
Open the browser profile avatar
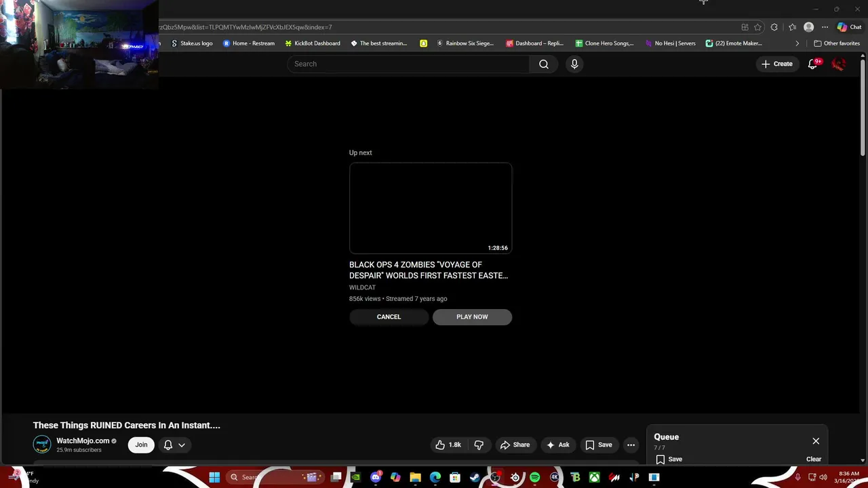coord(808,27)
